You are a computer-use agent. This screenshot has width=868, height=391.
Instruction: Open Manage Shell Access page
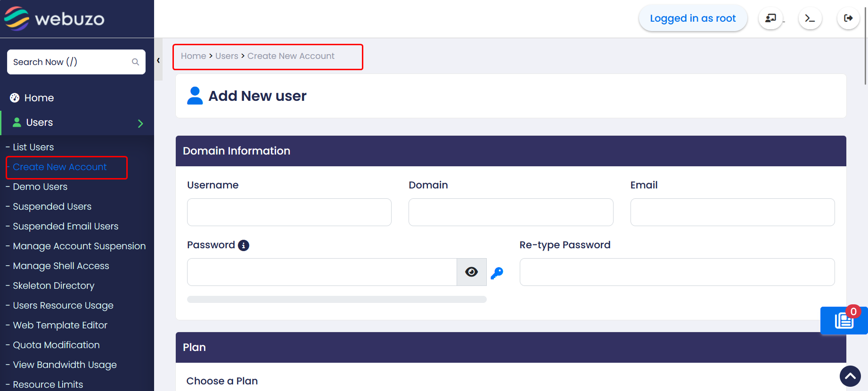click(61, 266)
